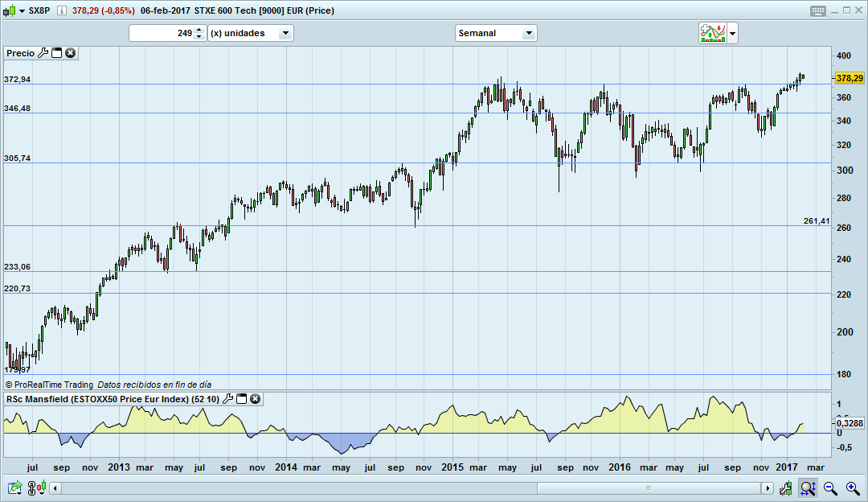Detach the Precio panel with its window toggle

click(x=56, y=52)
